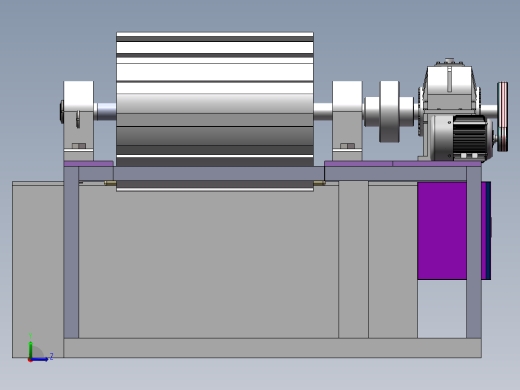520x390 pixels.
Task: Select the gearbox housing above the motor
Action: (449, 86)
